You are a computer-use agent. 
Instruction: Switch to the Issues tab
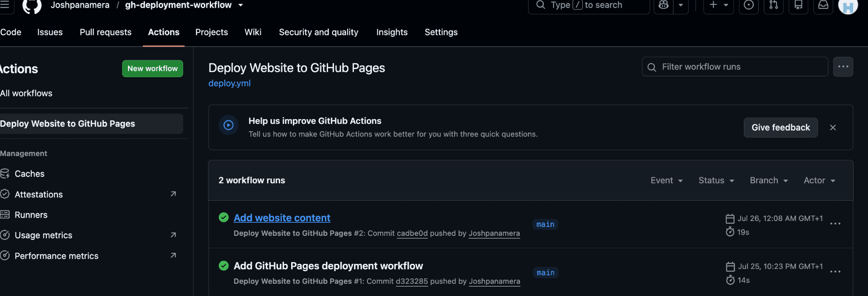click(50, 32)
